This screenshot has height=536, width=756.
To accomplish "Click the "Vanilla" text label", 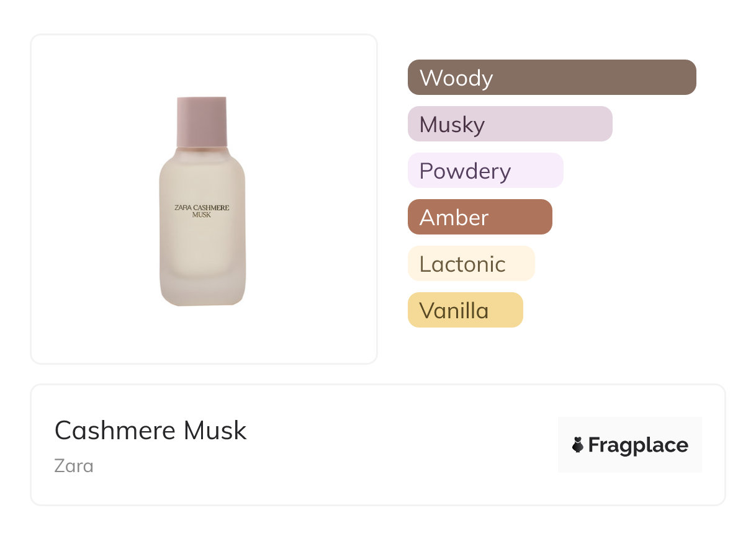I will click(x=454, y=311).
